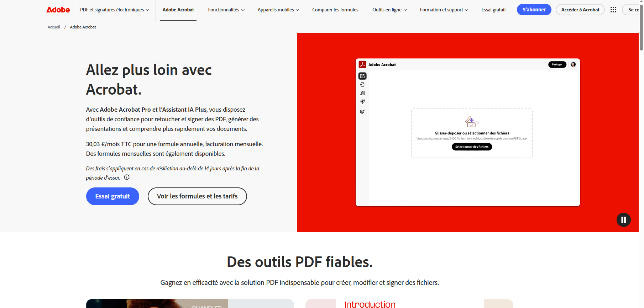Expand PDF et signatures électroniques menu

tap(115, 10)
